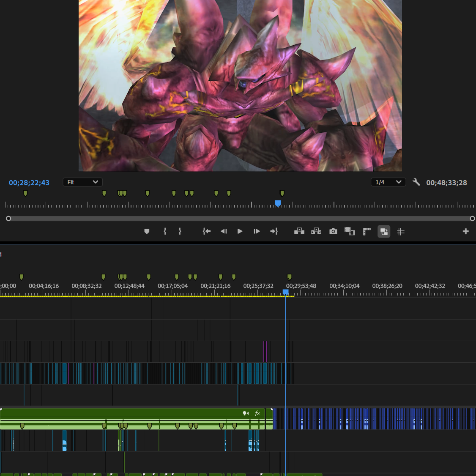Click the Extract button
This screenshot has width=476, height=476.
coord(316,231)
